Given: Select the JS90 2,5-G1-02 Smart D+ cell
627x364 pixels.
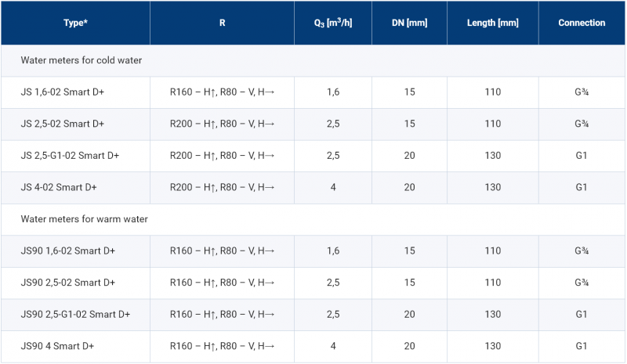Looking at the screenshot, I should pos(75,315).
